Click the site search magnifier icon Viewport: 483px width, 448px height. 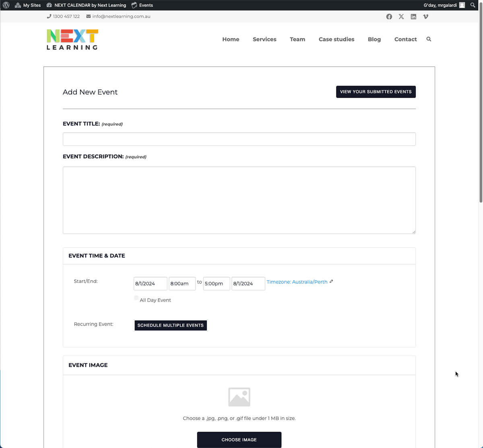pos(429,39)
